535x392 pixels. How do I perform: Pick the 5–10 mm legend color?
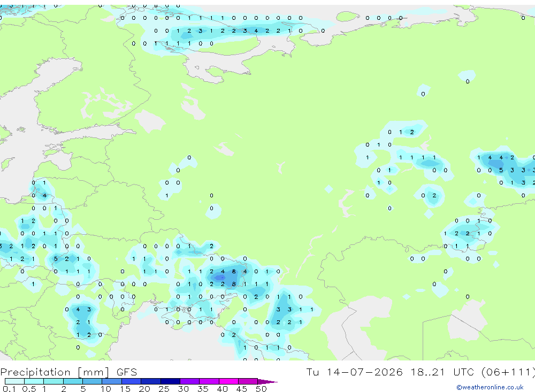click(93, 381)
